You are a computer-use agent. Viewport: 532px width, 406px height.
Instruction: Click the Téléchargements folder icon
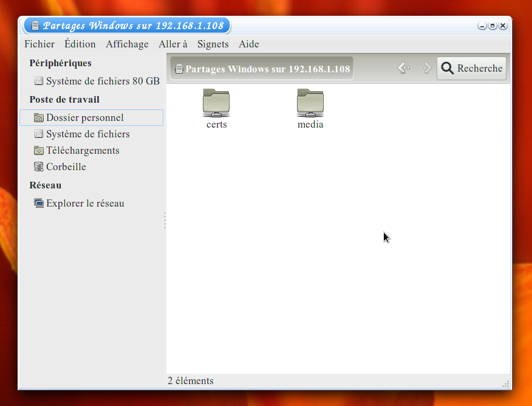click(39, 150)
